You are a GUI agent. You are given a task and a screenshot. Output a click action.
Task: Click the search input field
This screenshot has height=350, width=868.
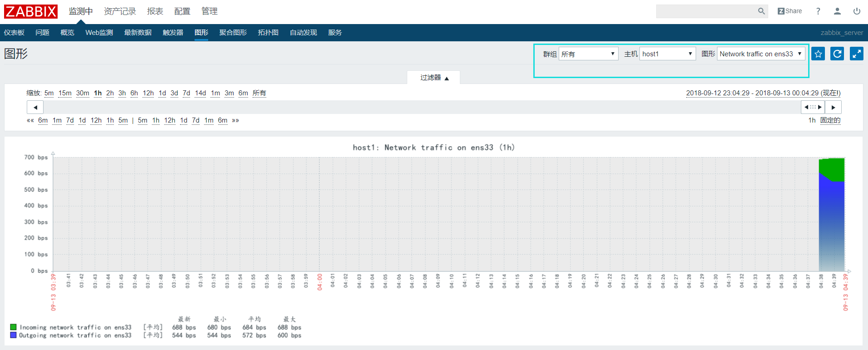click(x=706, y=11)
